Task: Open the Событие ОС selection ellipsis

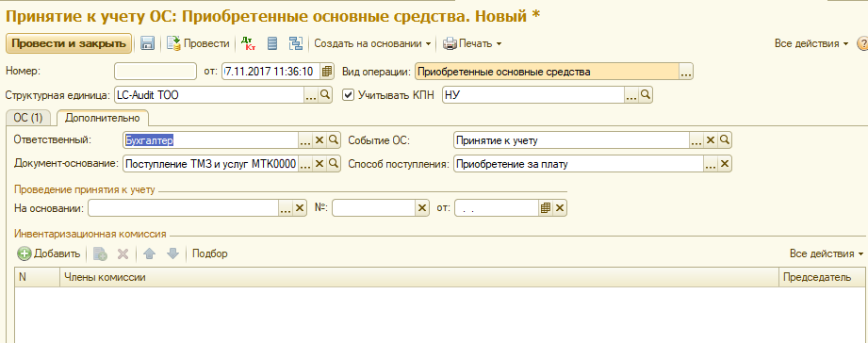Action: pos(697,140)
